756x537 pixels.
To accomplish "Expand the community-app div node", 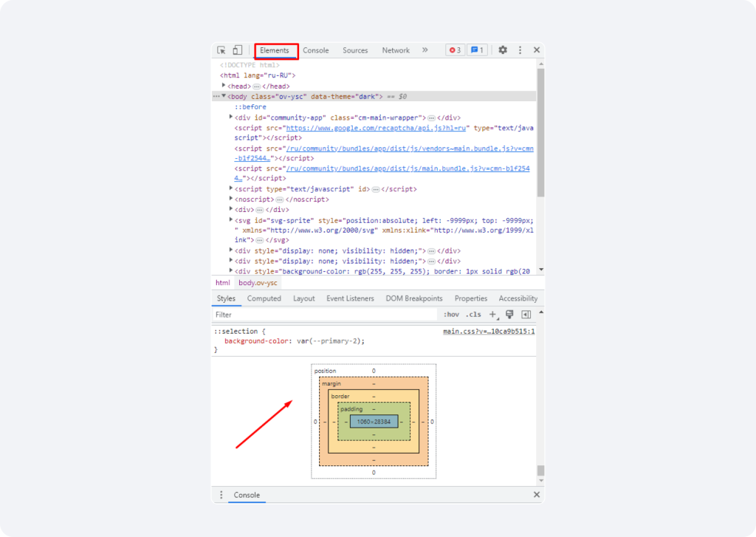I will [x=231, y=117].
